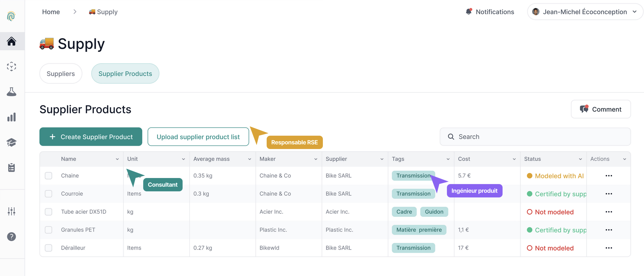Click the Cadre tag on Tube acier
This screenshot has width=644, height=276.
coord(404,212)
